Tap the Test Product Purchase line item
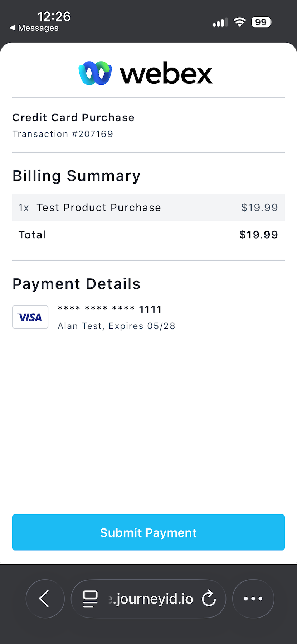Viewport: 297px width, 644px height. click(x=99, y=208)
